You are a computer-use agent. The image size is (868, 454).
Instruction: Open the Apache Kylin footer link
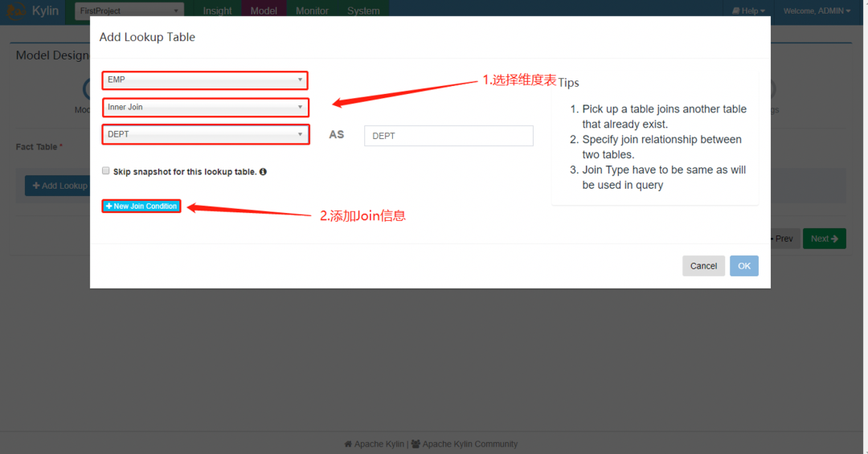point(379,444)
